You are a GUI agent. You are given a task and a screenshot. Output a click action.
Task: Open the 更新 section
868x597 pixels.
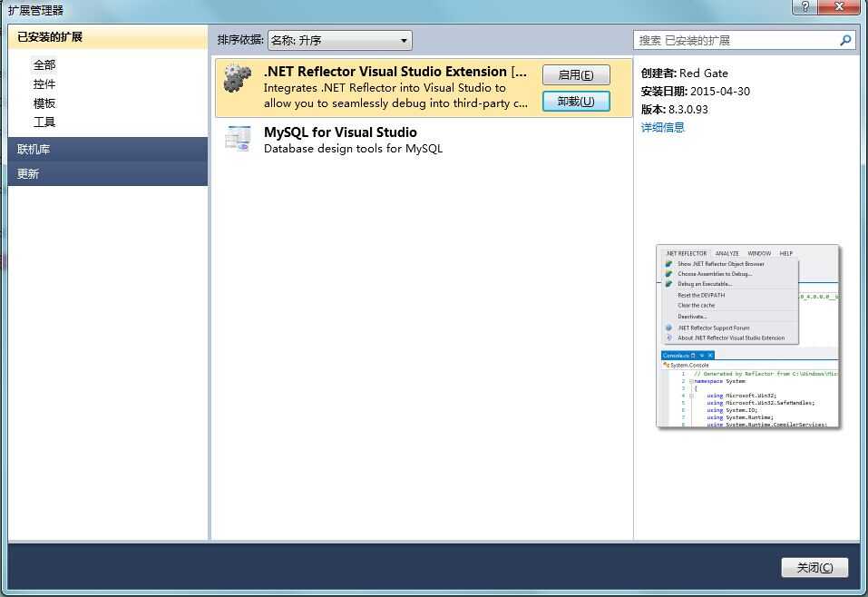click(108, 174)
